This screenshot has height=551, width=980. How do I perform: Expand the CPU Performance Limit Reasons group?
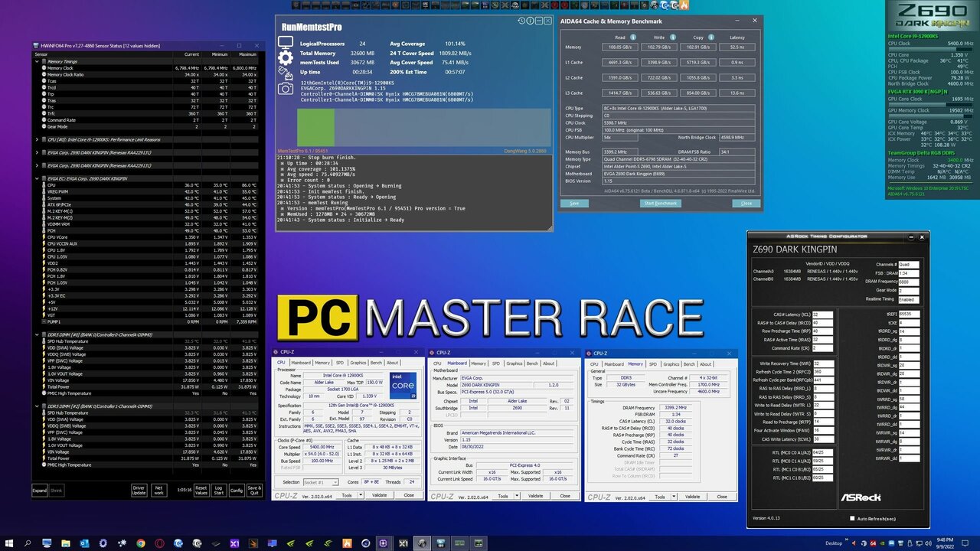37,140
